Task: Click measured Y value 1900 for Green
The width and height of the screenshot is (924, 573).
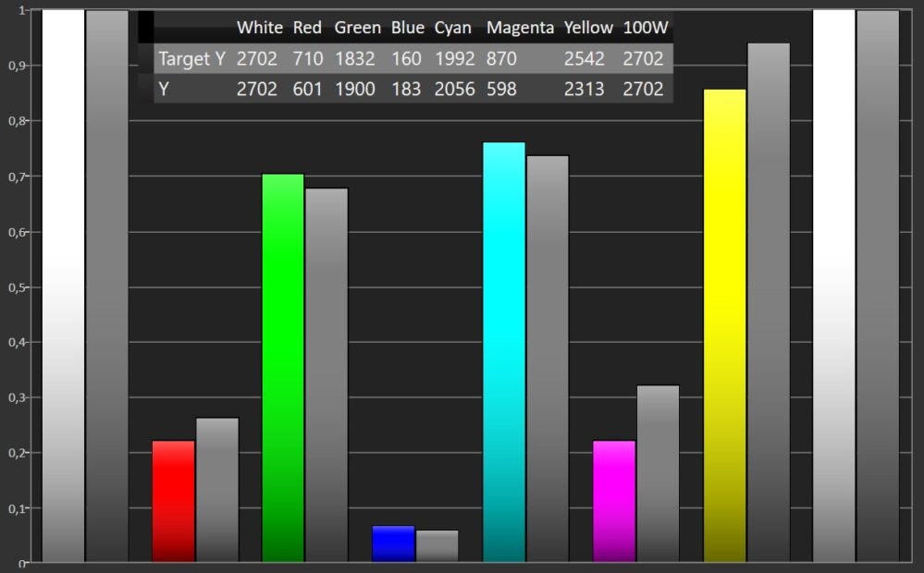Action: tap(355, 89)
